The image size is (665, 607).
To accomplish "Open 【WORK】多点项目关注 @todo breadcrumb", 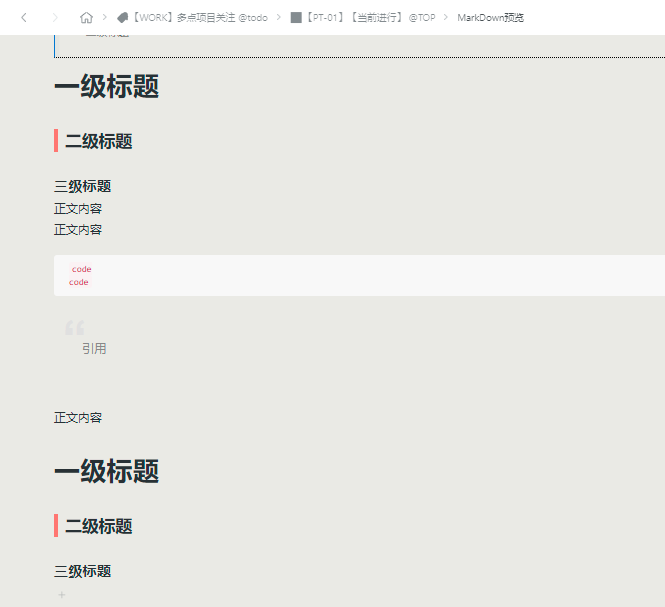I will 200,17.
